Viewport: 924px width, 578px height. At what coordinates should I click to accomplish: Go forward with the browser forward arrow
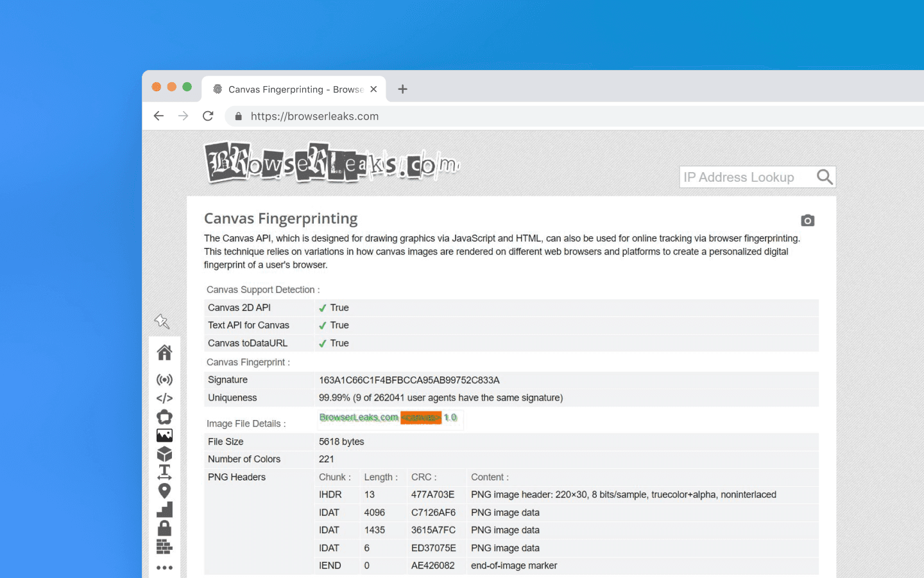pyautogui.click(x=184, y=116)
